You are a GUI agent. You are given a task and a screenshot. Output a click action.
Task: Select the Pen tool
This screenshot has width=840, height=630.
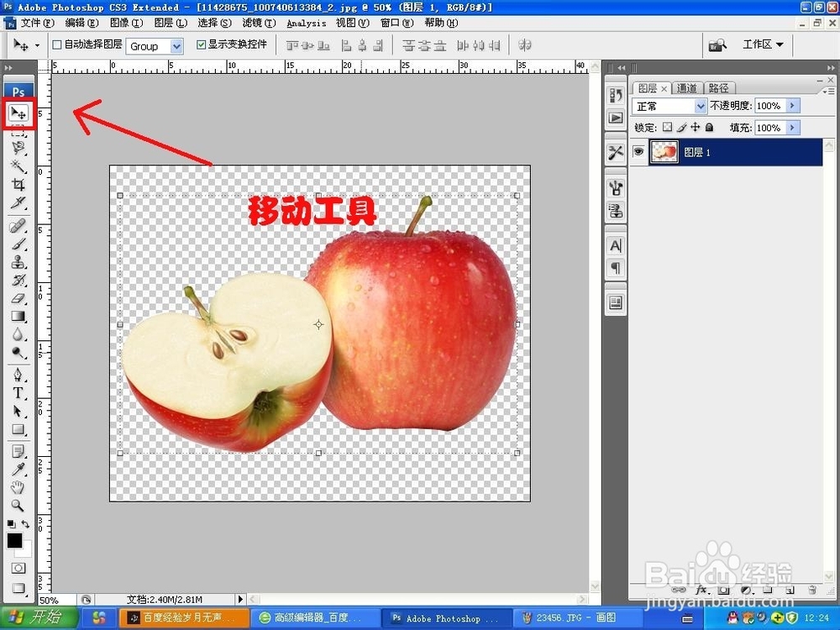(18, 373)
